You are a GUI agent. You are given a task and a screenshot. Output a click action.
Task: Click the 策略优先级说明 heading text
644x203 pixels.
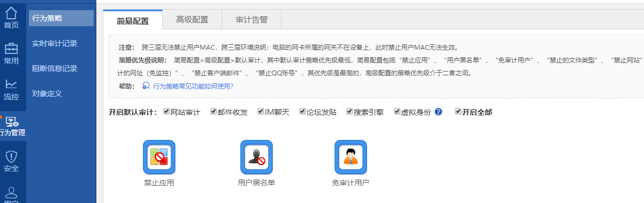tap(143, 60)
